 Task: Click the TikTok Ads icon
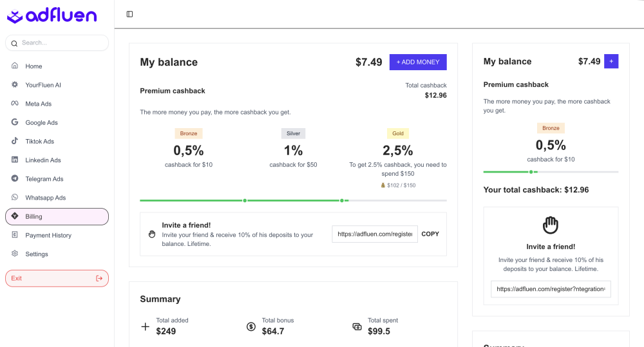pos(14,141)
